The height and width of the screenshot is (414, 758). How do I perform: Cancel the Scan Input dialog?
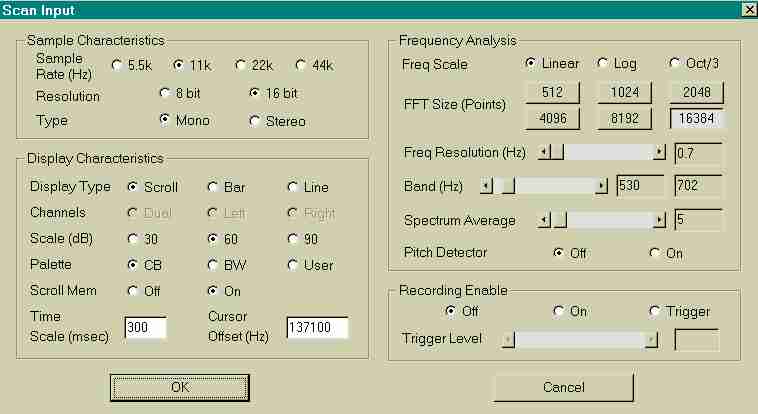[563, 387]
